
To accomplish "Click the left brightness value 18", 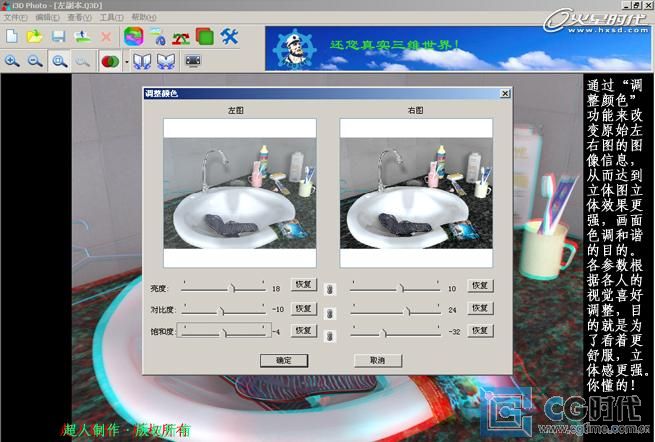I will coord(276,289).
